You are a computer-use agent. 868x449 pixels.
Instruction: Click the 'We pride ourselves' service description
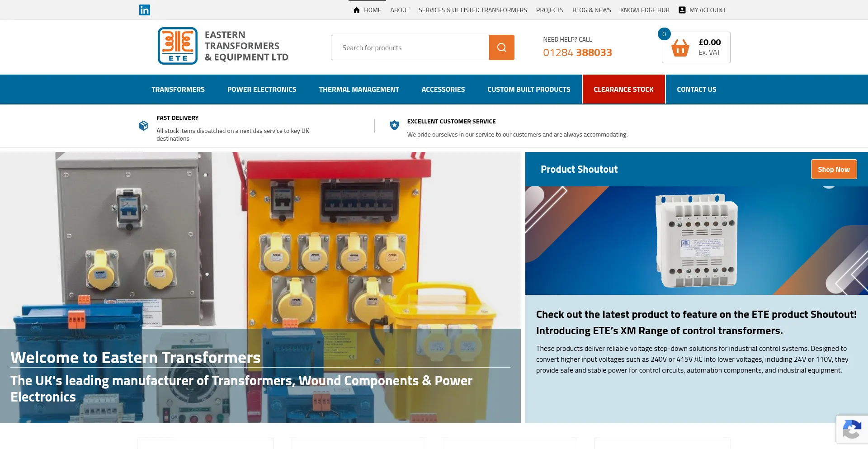tap(517, 134)
